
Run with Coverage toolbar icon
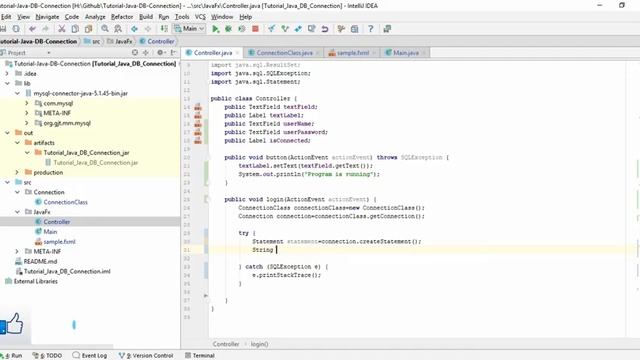point(242,29)
